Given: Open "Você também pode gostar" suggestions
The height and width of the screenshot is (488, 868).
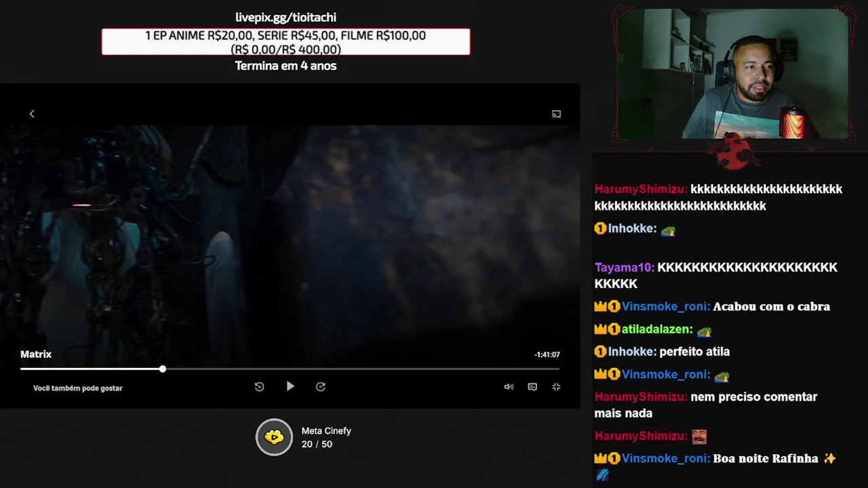Looking at the screenshot, I should tap(78, 388).
